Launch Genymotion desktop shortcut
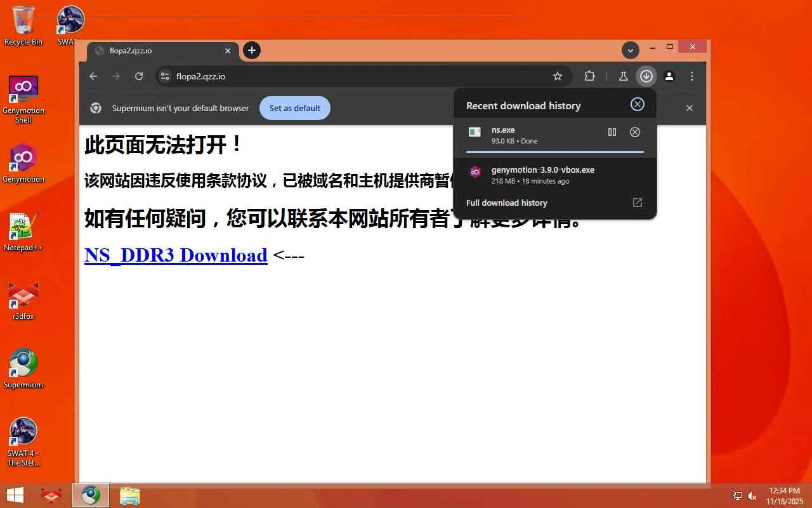 tap(23, 163)
